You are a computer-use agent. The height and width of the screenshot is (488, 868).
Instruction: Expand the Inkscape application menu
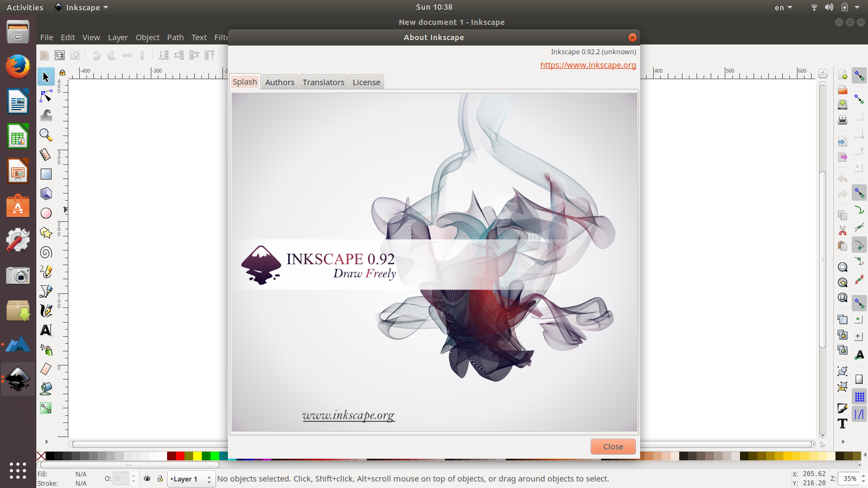pyautogui.click(x=81, y=7)
